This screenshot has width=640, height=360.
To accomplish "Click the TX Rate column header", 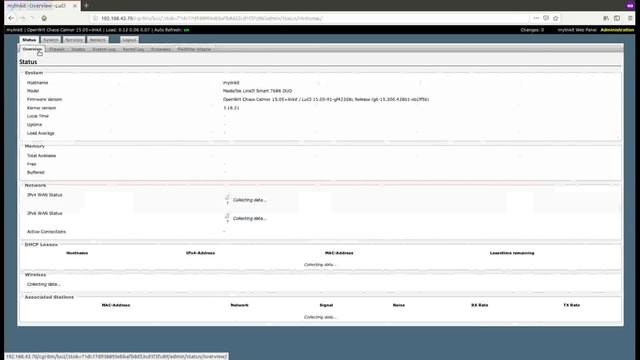I will (x=571, y=305).
